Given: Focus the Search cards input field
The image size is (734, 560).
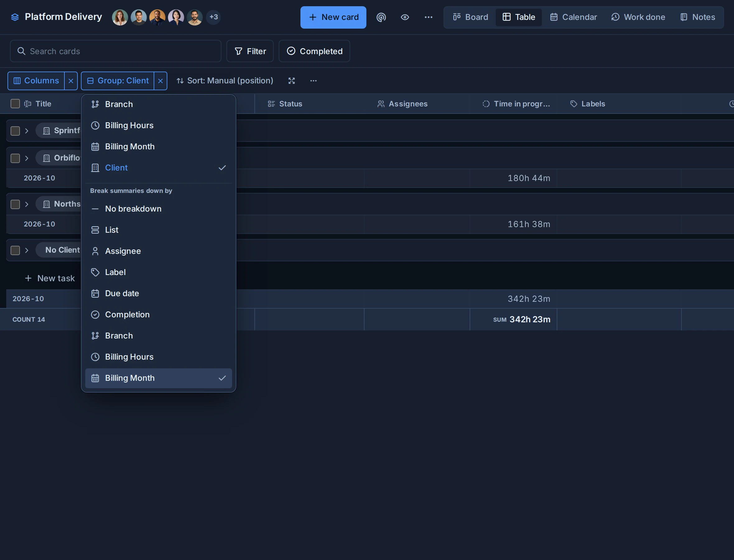Looking at the screenshot, I should click(x=116, y=51).
